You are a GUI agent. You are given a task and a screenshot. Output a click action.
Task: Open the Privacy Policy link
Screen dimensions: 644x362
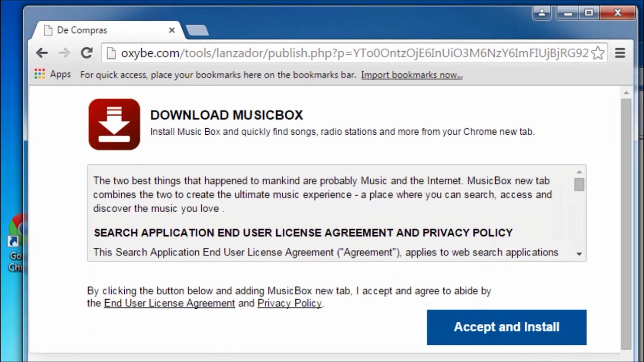point(289,303)
